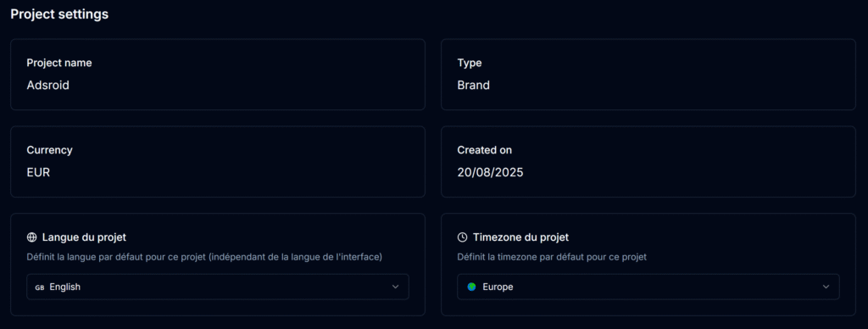
Task: Expand the timezone dropdown chevron
Action: [826, 287]
